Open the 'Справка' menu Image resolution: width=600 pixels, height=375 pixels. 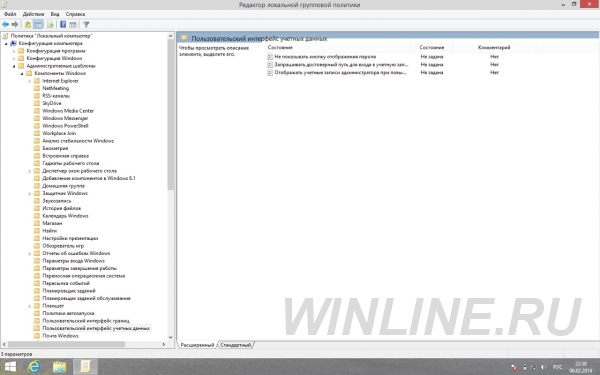tap(75, 14)
